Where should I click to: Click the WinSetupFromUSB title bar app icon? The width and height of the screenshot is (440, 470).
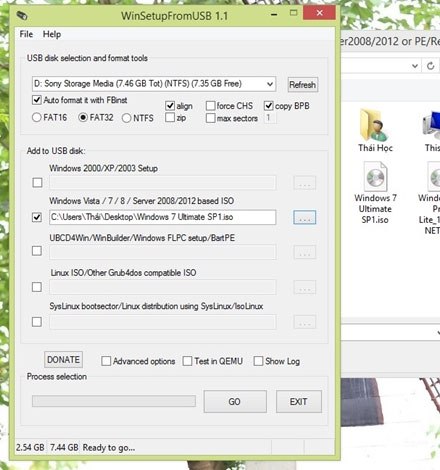[22, 15]
